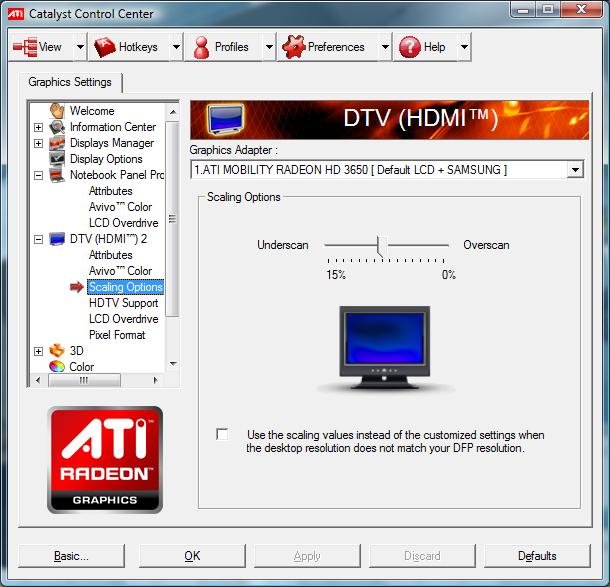Click the 3D orange cubes icon
The image size is (610, 587).
pos(57,350)
